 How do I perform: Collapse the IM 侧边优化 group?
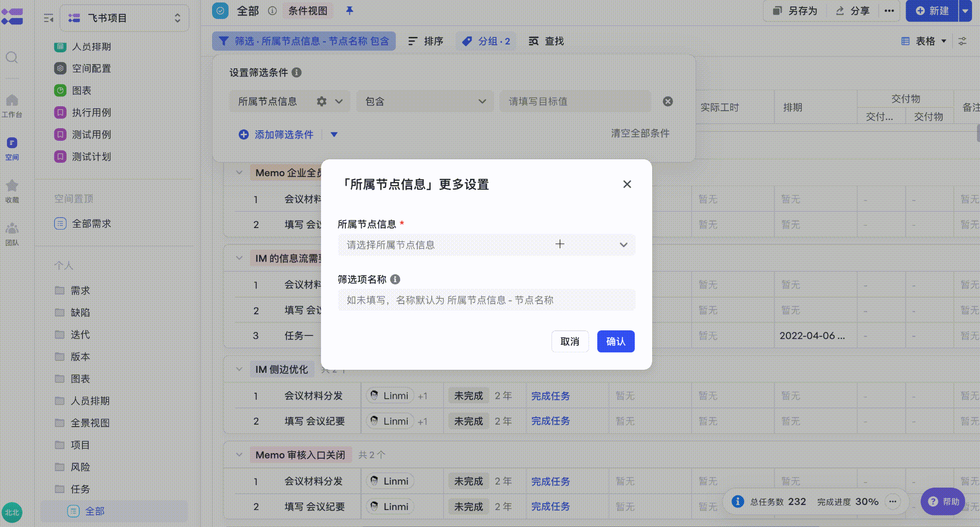(x=239, y=369)
